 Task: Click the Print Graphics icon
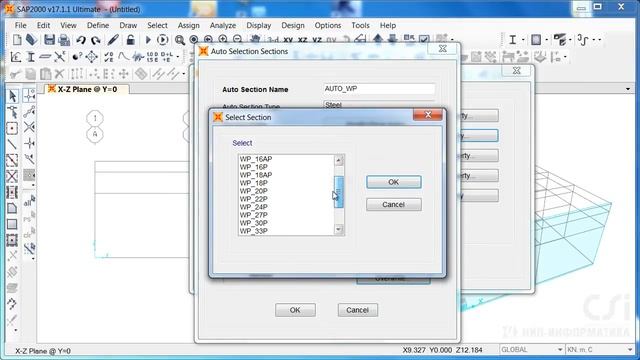coord(64,40)
